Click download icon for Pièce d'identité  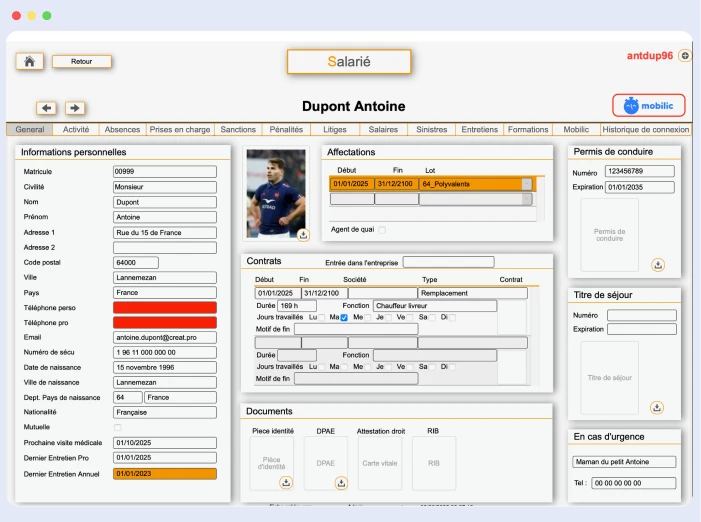pyautogui.click(x=286, y=482)
